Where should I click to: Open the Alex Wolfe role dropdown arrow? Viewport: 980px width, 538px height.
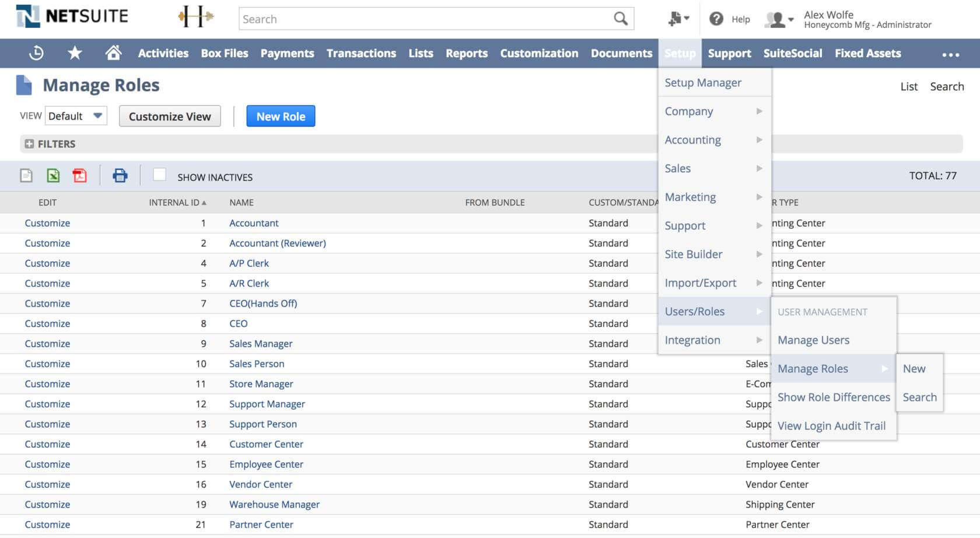point(790,20)
